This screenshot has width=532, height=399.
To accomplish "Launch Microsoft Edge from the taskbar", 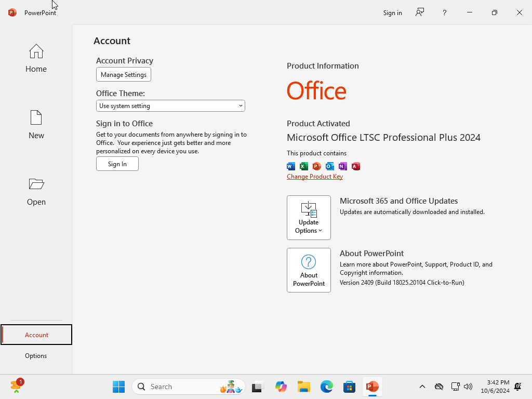I will tap(326, 387).
